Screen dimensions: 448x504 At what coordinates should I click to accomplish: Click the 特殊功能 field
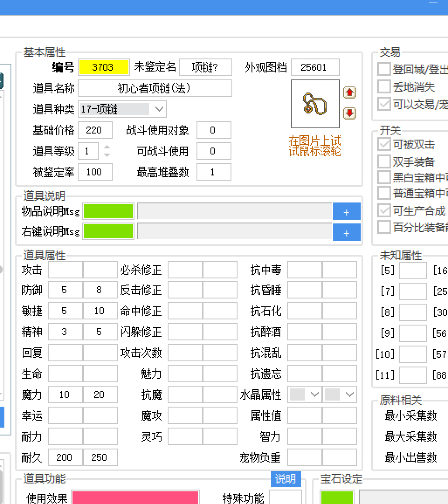point(286,497)
